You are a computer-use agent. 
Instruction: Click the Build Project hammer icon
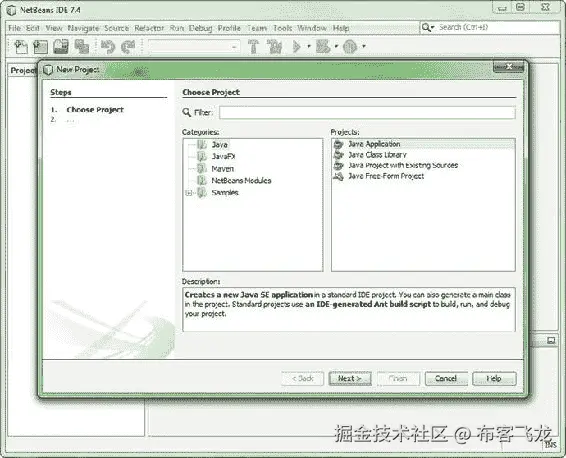click(253, 47)
